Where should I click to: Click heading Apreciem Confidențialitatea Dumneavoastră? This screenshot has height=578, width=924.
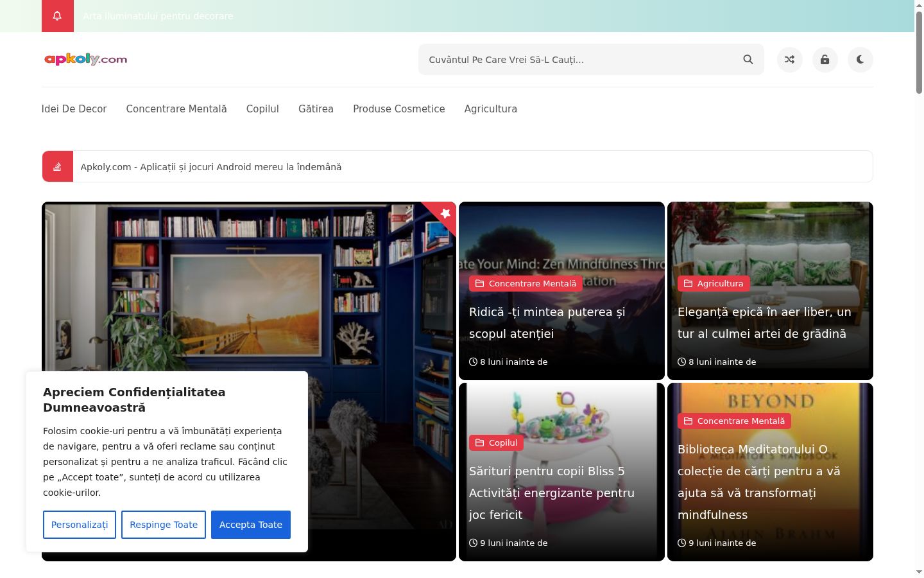click(x=134, y=400)
